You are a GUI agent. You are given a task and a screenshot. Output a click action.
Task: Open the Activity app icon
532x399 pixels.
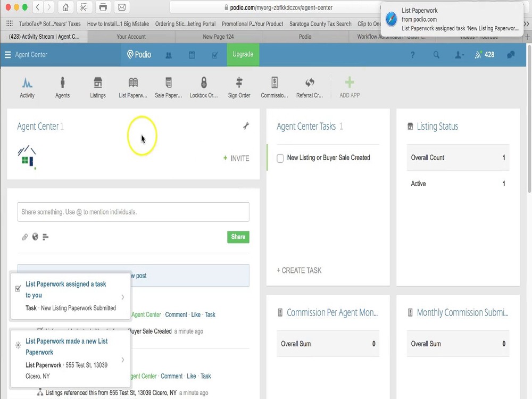pos(27,88)
